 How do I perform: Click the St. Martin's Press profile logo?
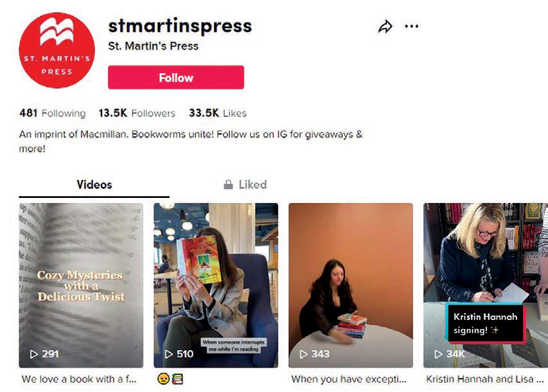[x=57, y=50]
